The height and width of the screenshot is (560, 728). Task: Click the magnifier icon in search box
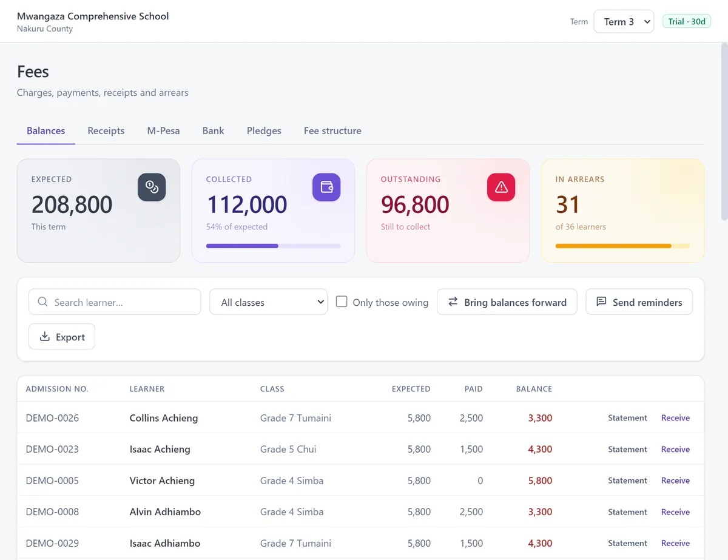[x=42, y=302]
